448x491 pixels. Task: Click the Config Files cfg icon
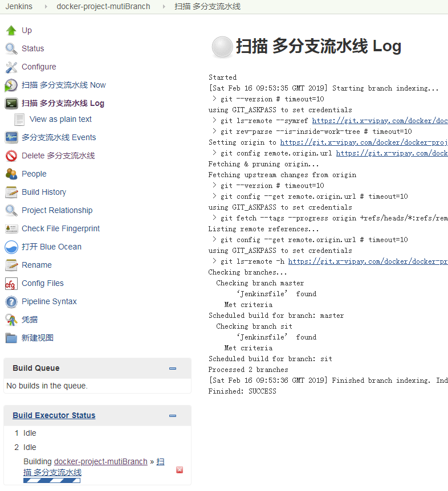[11, 284]
